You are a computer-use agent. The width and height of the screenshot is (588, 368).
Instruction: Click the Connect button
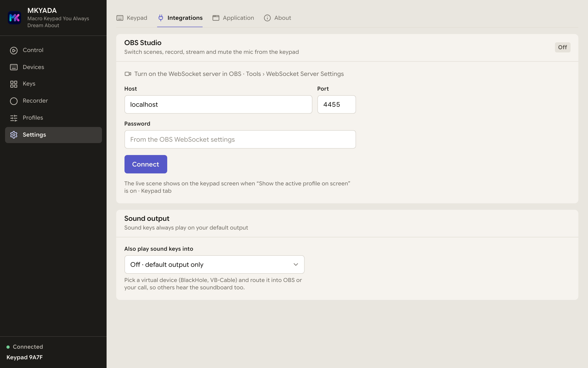tap(146, 164)
